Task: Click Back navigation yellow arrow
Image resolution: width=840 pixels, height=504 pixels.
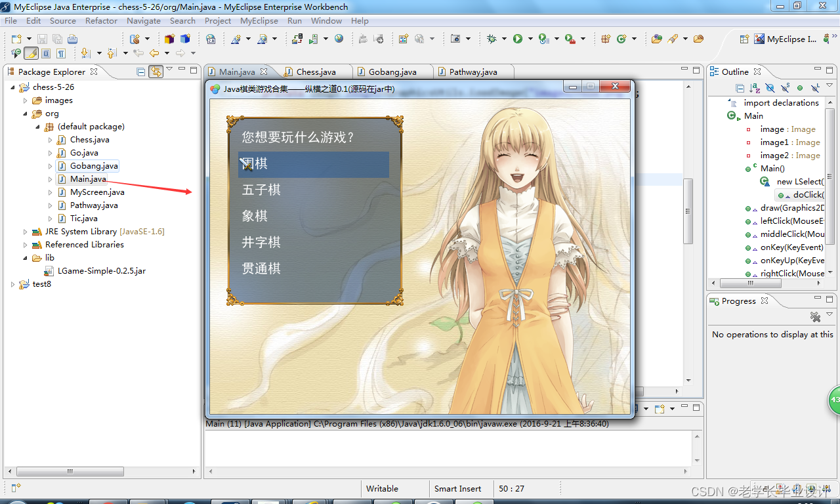Action: pos(154,53)
